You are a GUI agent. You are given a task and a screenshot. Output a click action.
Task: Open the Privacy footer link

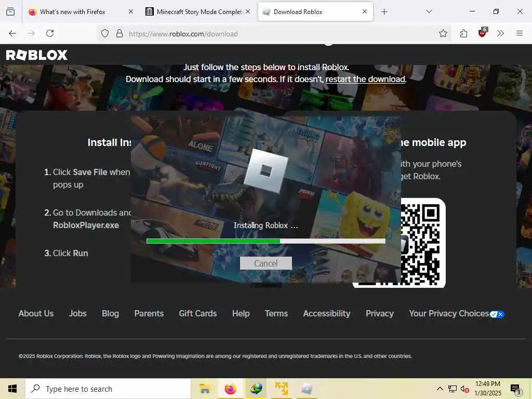coord(380,313)
